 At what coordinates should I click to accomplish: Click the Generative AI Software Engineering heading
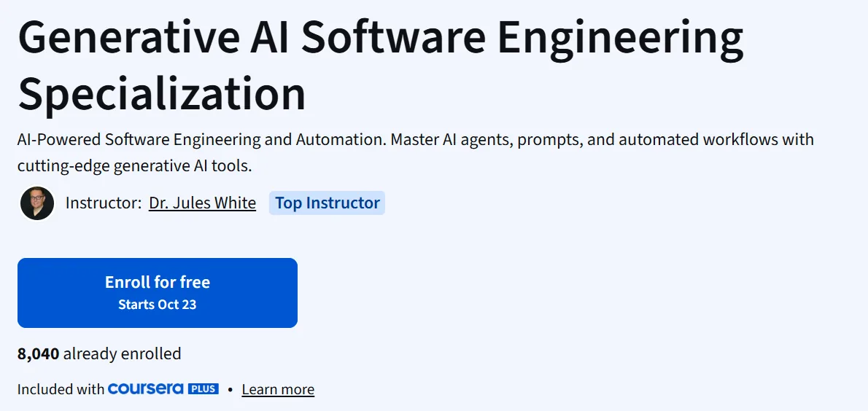coord(380,37)
